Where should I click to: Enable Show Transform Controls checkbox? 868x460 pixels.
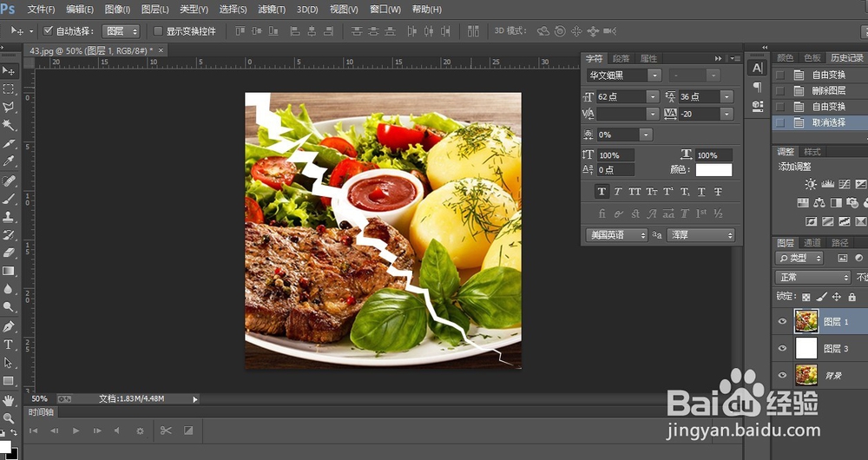(x=158, y=31)
